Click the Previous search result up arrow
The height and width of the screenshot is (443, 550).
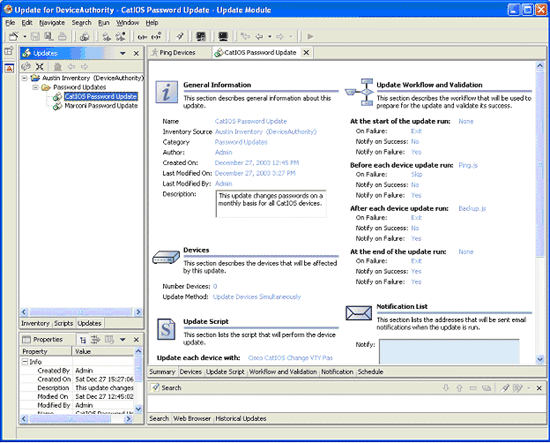coord(459,388)
